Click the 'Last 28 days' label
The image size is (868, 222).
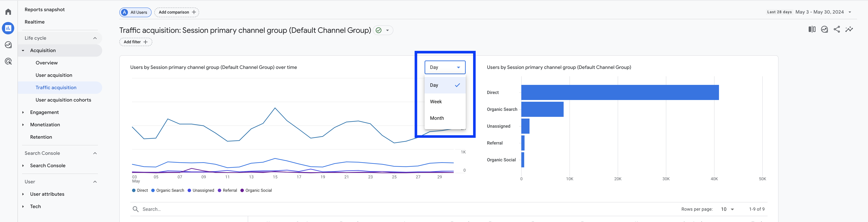[x=779, y=12]
